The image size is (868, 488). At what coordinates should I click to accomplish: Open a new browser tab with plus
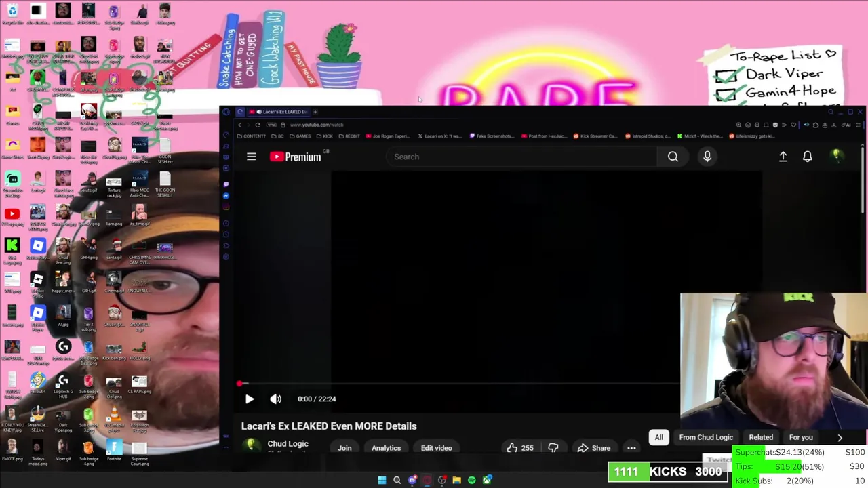pos(315,112)
